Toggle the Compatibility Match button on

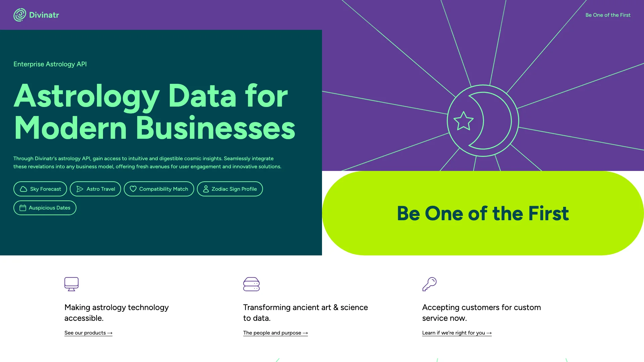click(x=159, y=189)
